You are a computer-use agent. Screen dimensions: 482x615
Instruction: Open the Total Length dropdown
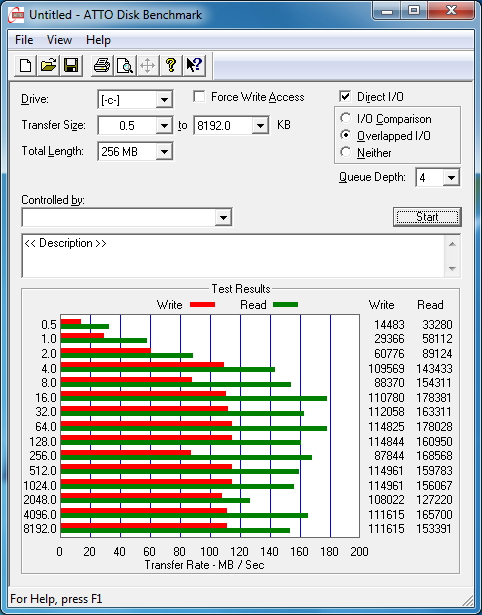point(164,151)
